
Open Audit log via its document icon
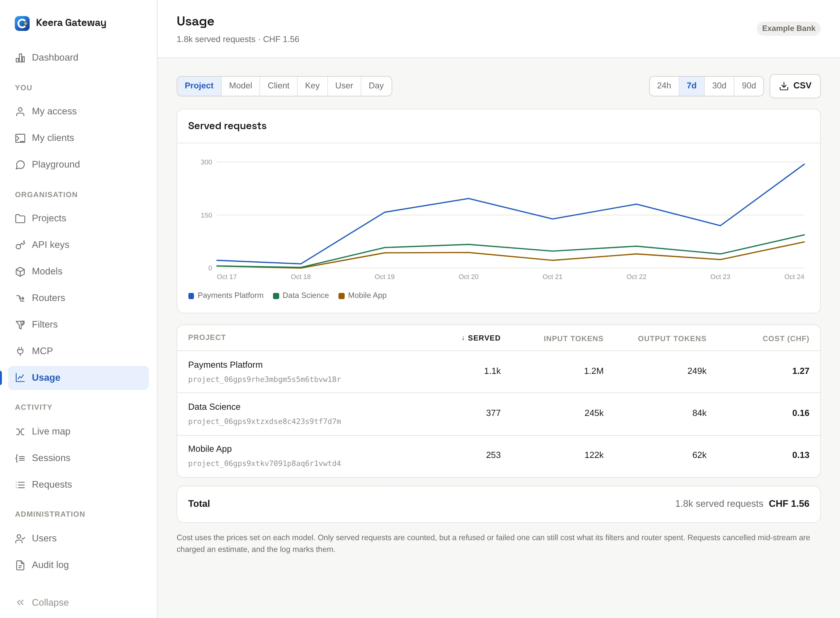coord(20,565)
